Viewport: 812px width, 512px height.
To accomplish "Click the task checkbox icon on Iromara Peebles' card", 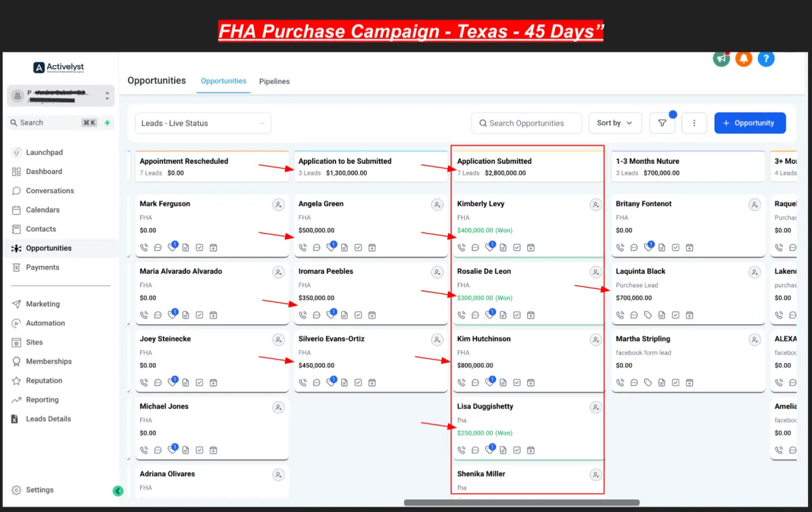I will [x=358, y=315].
